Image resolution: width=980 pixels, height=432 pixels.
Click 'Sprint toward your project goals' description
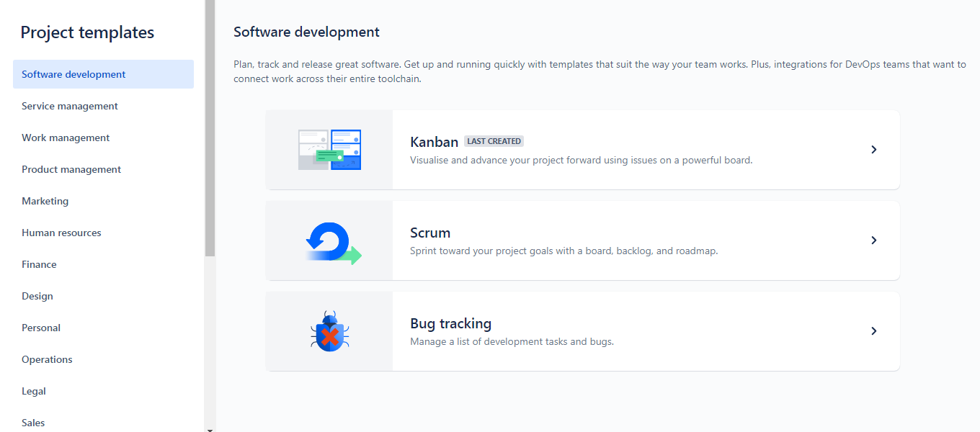(x=563, y=251)
